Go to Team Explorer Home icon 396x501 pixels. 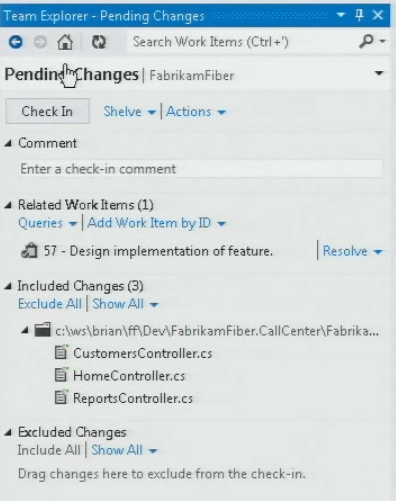click(x=65, y=42)
